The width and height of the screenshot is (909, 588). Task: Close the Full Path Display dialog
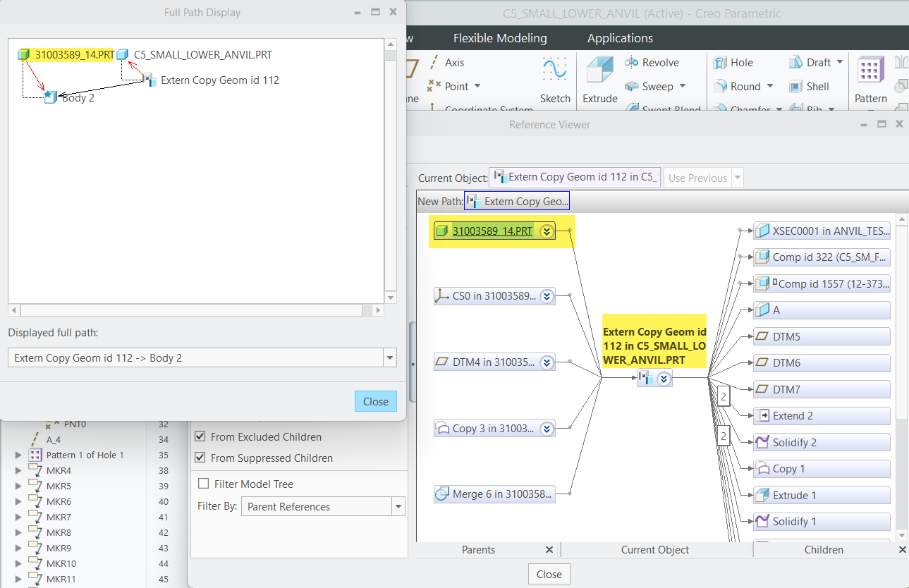[375, 400]
